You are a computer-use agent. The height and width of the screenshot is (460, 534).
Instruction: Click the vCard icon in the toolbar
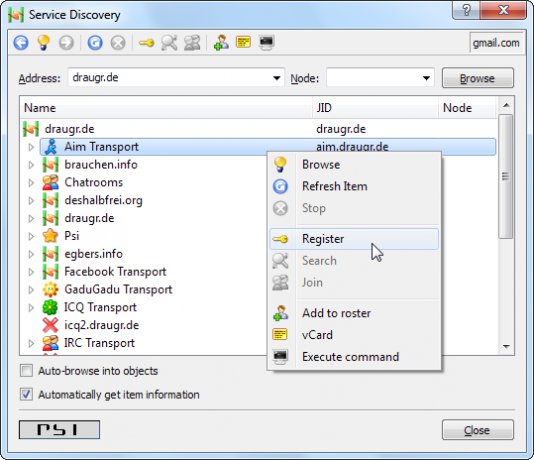[x=244, y=42]
